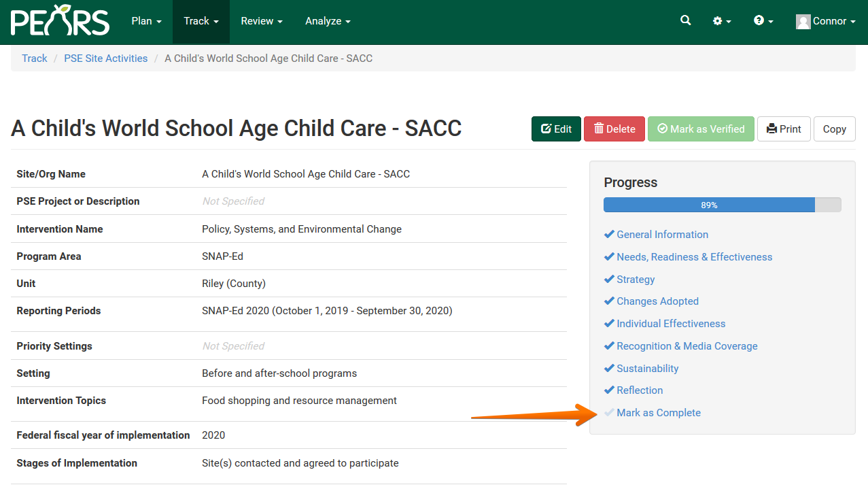The image size is (868, 487).
Task: Open the Changes Adopted section
Action: point(657,301)
